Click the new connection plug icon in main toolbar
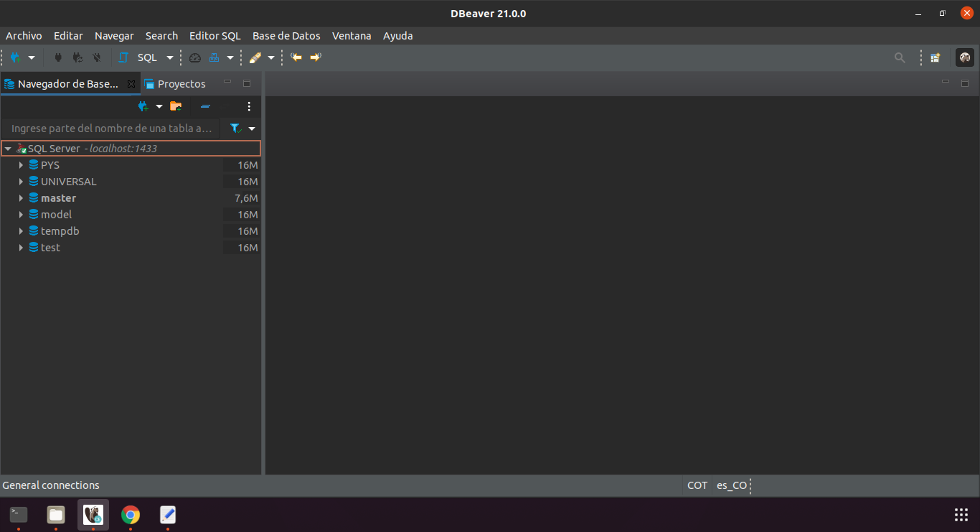 (x=15, y=57)
